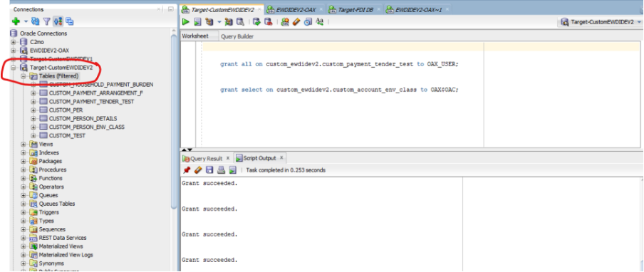The height and width of the screenshot is (272, 644).
Task: Collapse the Target-CustomEWDIDEV2 connection node
Action: (x=14, y=68)
